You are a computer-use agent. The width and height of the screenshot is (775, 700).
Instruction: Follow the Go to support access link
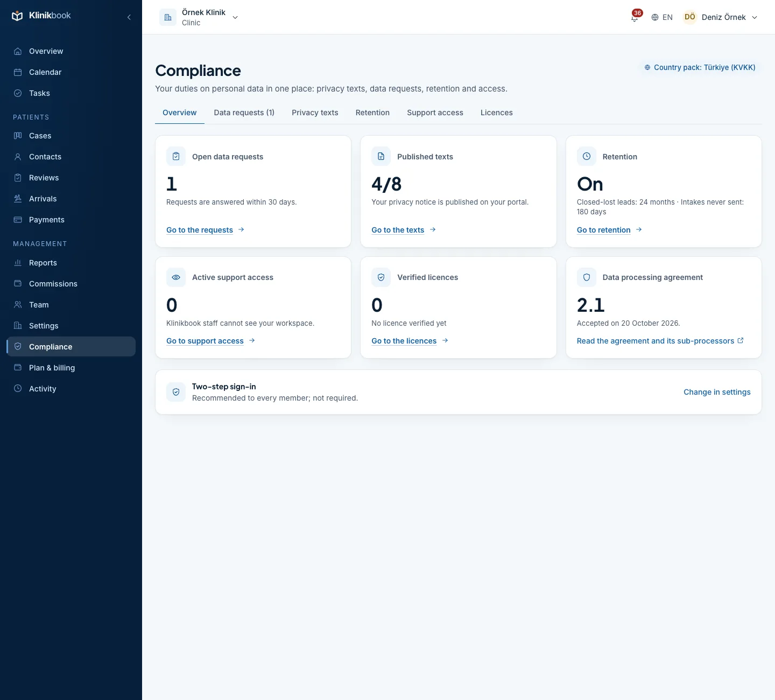[210, 341]
